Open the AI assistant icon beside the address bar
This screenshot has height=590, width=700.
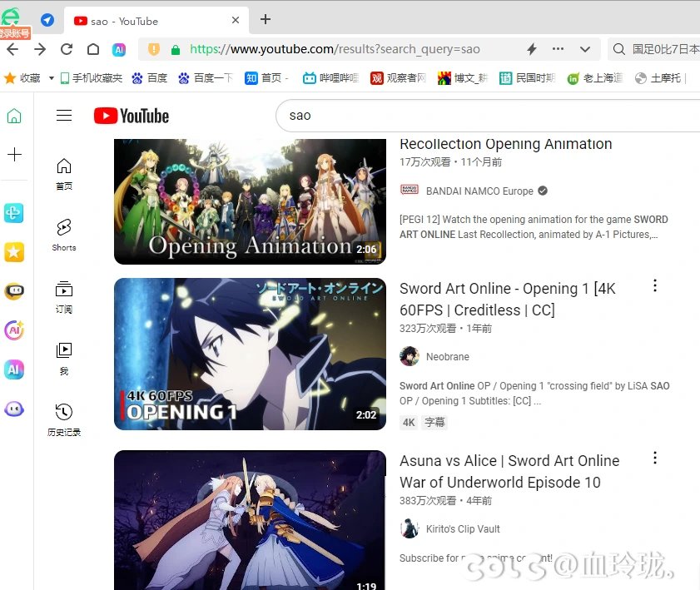119,50
